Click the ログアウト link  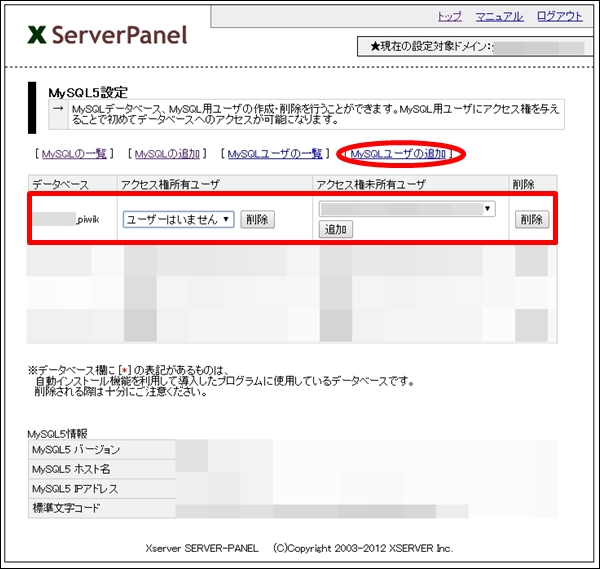coord(559,16)
